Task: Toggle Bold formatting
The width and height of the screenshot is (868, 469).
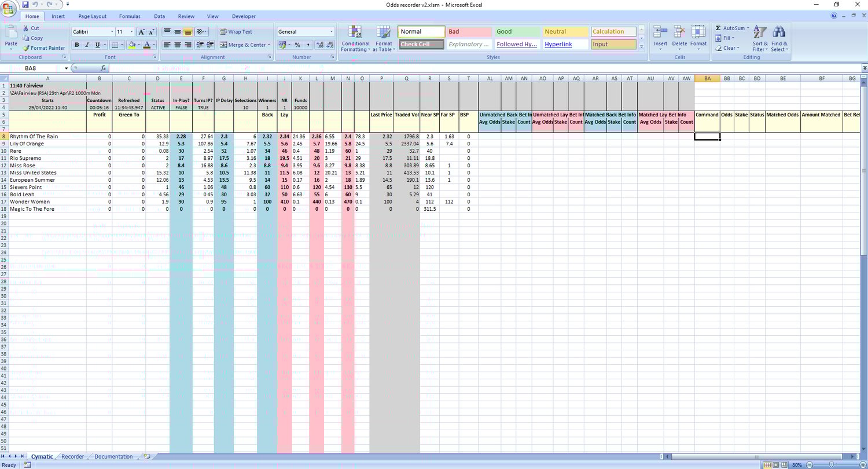Action: [77, 45]
